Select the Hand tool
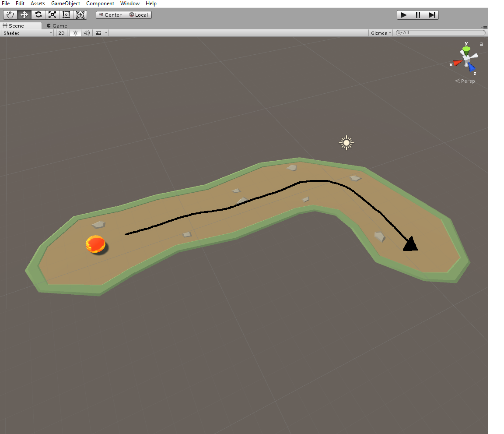Viewport: 504px width, 434px height. click(10, 14)
